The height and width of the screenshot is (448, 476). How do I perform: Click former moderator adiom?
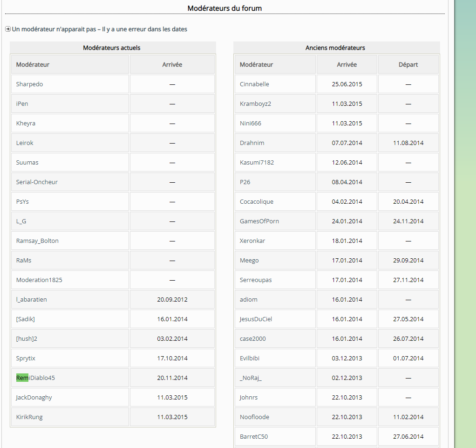(x=248, y=299)
